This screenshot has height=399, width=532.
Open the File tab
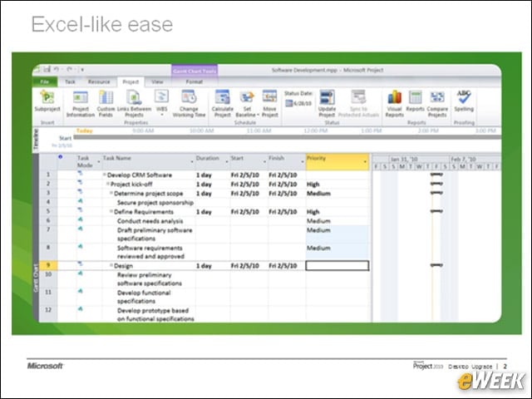(45, 81)
